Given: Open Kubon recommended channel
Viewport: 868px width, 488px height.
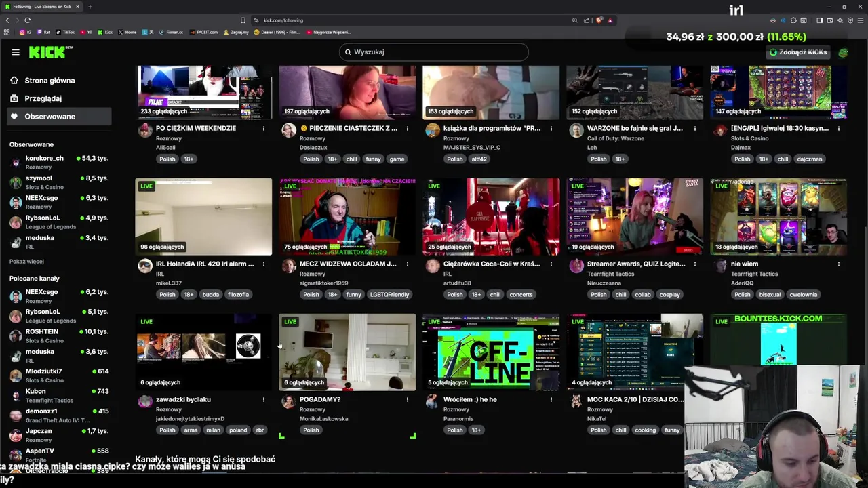Looking at the screenshot, I should pyautogui.click(x=59, y=395).
